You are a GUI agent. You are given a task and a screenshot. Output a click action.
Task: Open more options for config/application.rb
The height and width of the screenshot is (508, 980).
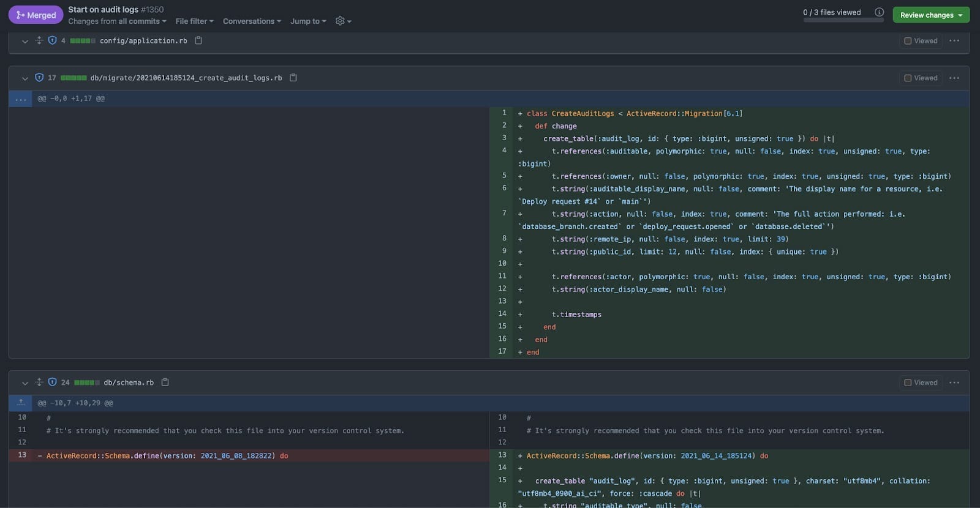click(x=954, y=40)
